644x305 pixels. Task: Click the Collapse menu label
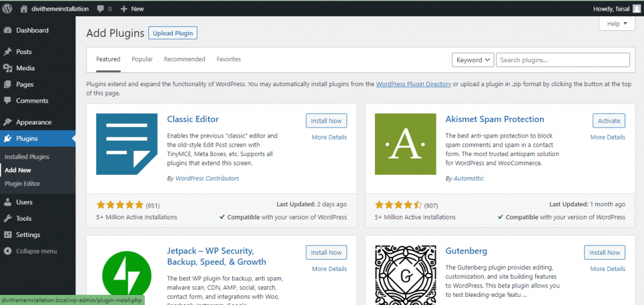36,251
